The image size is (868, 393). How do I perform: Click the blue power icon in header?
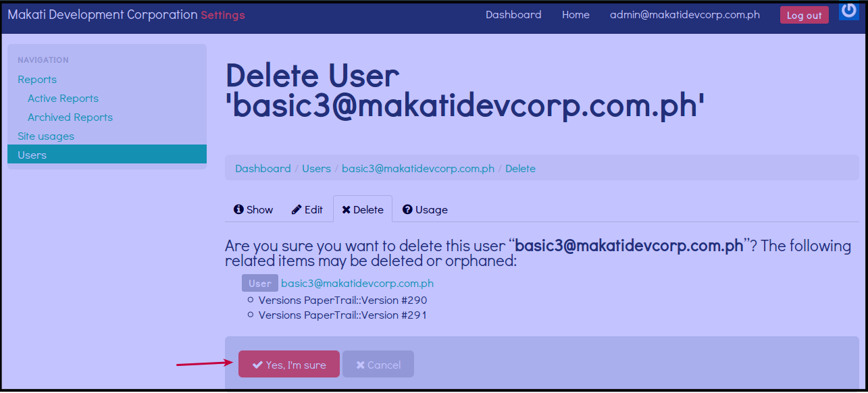point(848,11)
